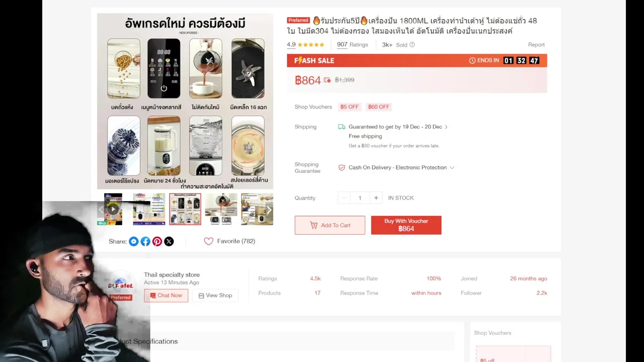
Task: Increase quantity with the plus button
Action: (376, 198)
